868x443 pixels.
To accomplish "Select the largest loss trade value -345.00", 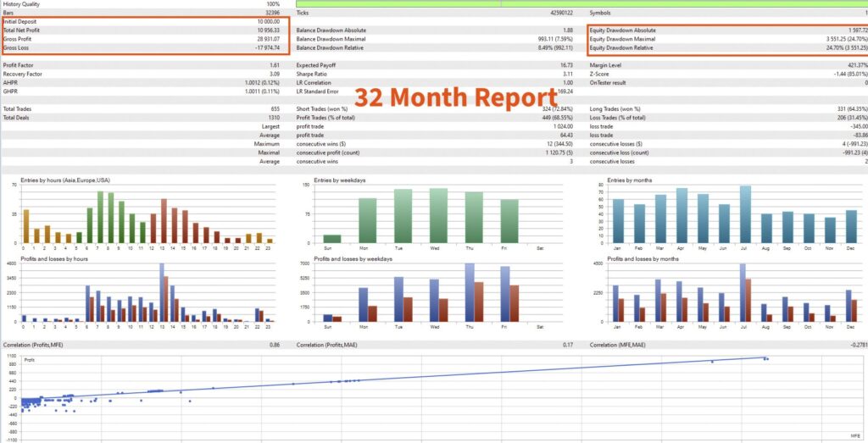I will click(860, 127).
